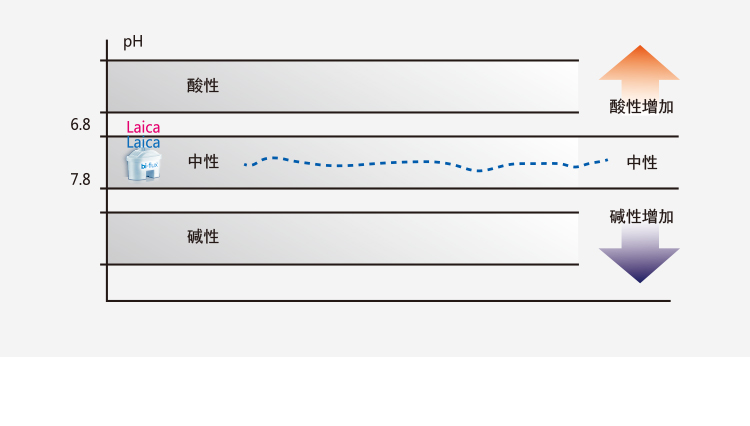Click the white strip below the 碱性 band

click(x=340, y=282)
